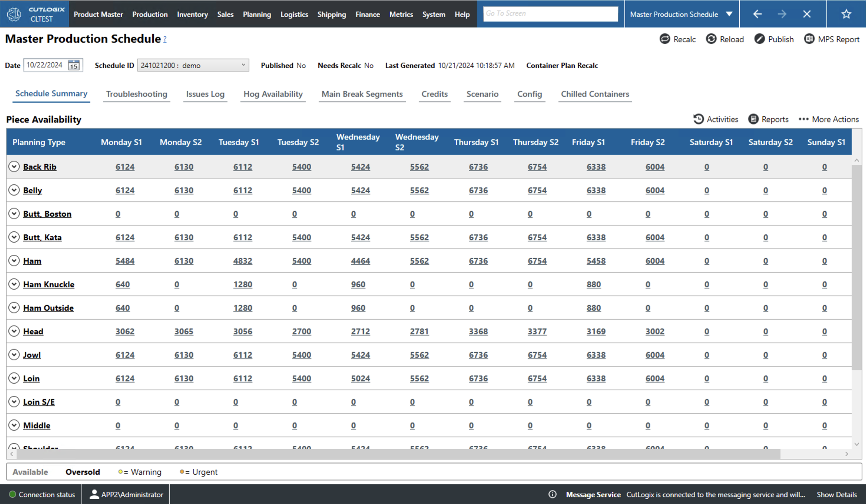The height and width of the screenshot is (504, 866).
Task: Expand the Ham Knuckle row
Action: 14,284
